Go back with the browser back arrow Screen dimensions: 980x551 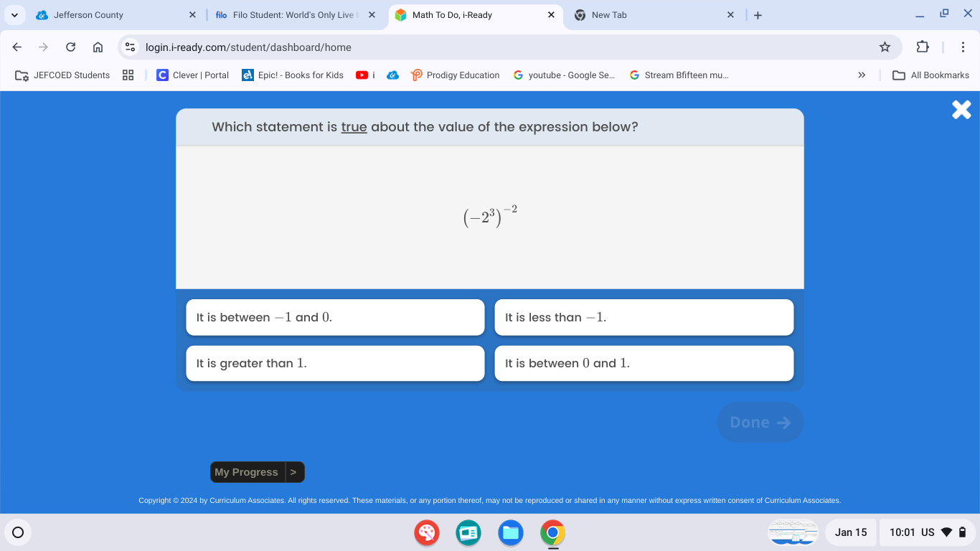click(x=17, y=47)
